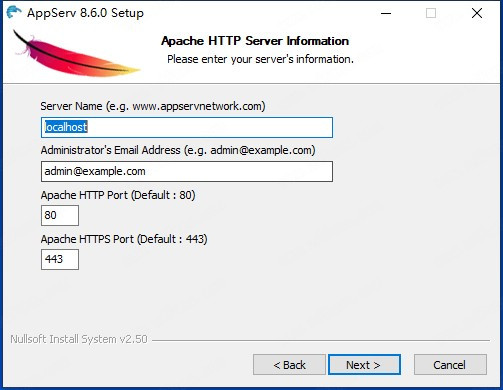Image resolution: width=503 pixels, height=390 pixels.
Task: Click the "Please enter your server's information" text
Action: (x=260, y=59)
